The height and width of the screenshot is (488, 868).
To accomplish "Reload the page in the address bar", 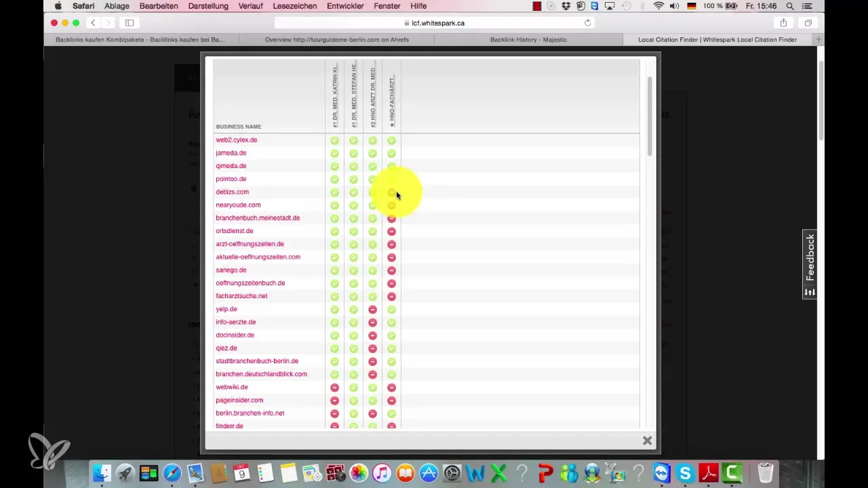I will 587,22.
